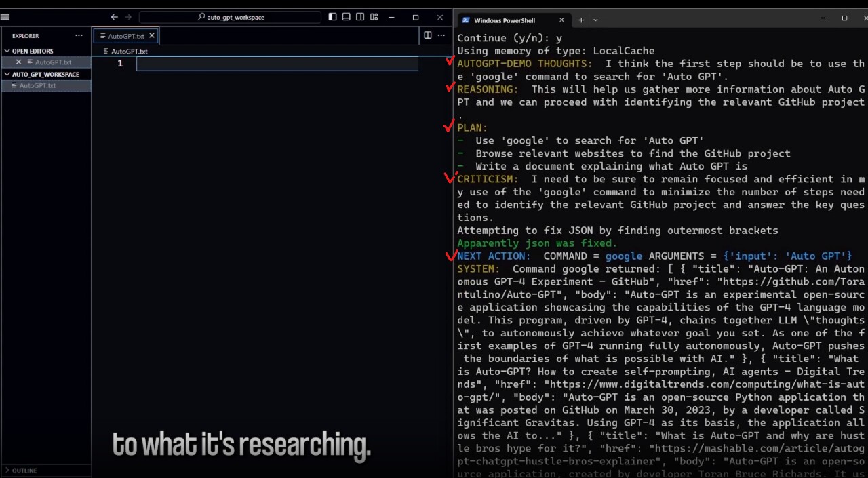Go forward using the VS Code arrow
868x478 pixels.
click(128, 17)
